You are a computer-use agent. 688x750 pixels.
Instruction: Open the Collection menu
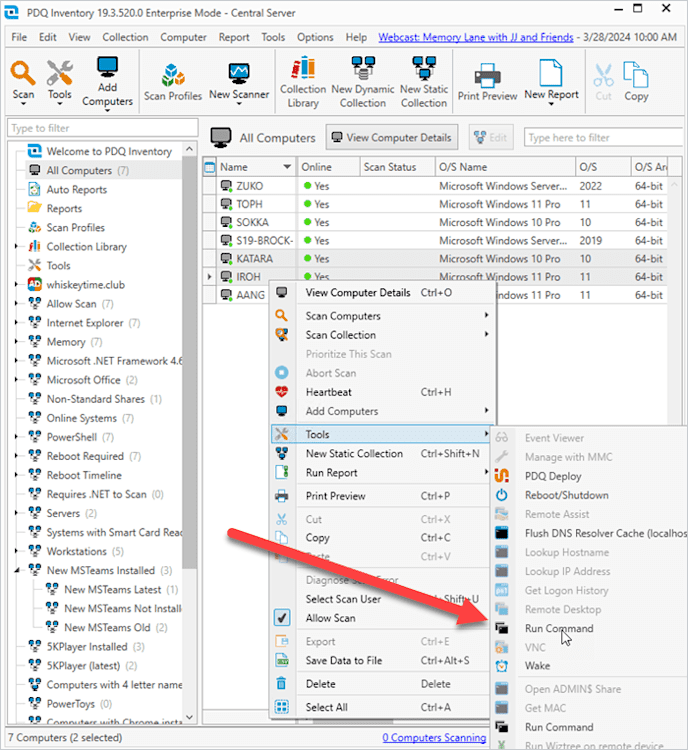coord(125,37)
